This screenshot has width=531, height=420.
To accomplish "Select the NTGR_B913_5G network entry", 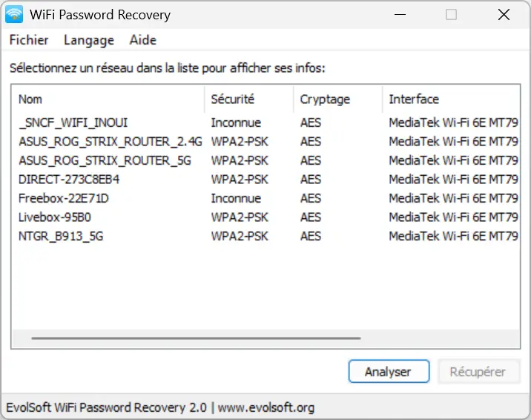I will tap(265, 237).
